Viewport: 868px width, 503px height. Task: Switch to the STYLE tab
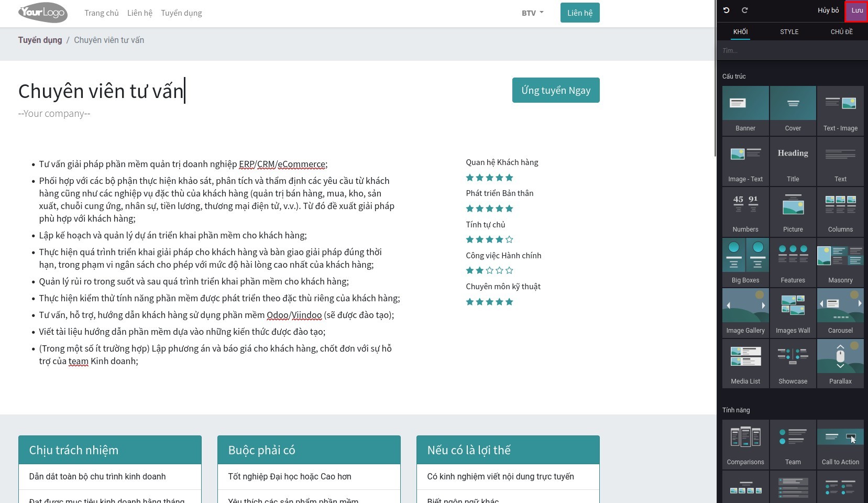click(789, 32)
